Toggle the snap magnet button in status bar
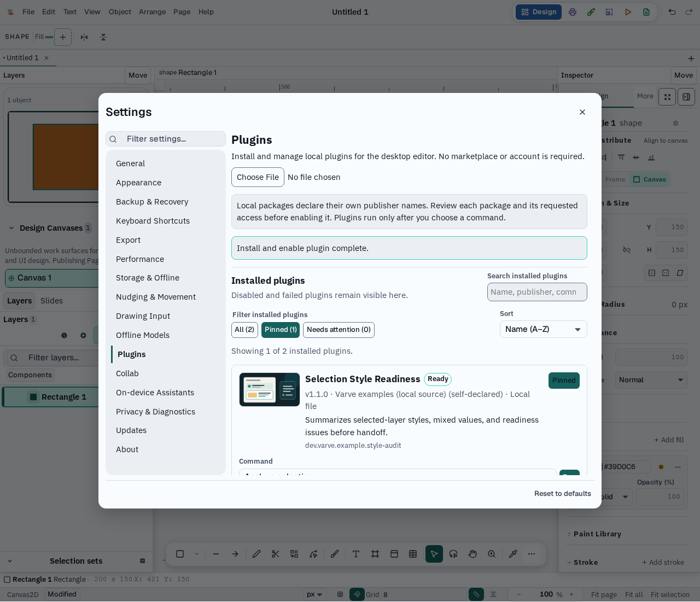This screenshot has width=700, height=602. pos(357,594)
